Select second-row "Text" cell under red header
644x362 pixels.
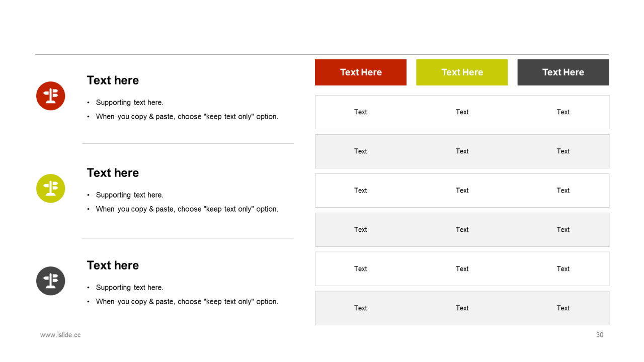point(361,151)
